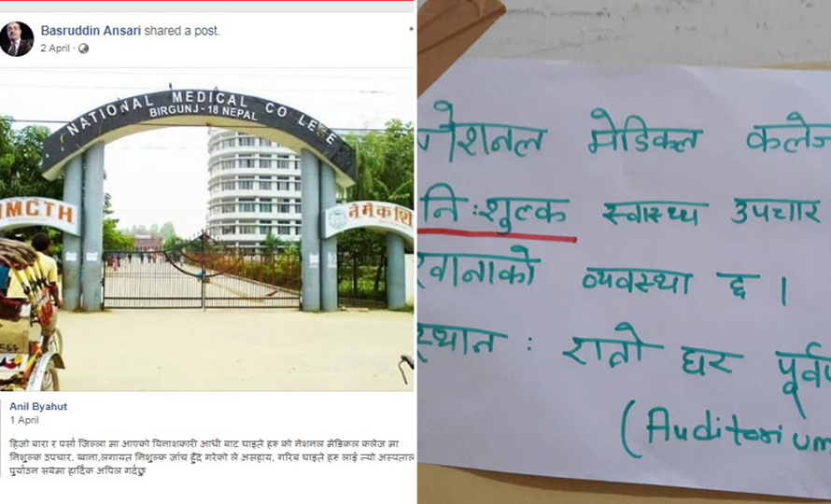Click the 'shared a post' text

[x=182, y=31]
